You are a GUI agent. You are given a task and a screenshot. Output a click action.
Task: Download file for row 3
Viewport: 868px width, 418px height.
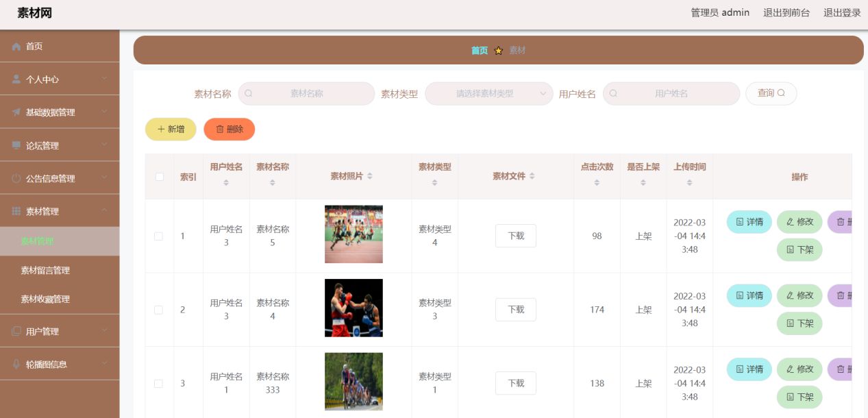tap(516, 383)
